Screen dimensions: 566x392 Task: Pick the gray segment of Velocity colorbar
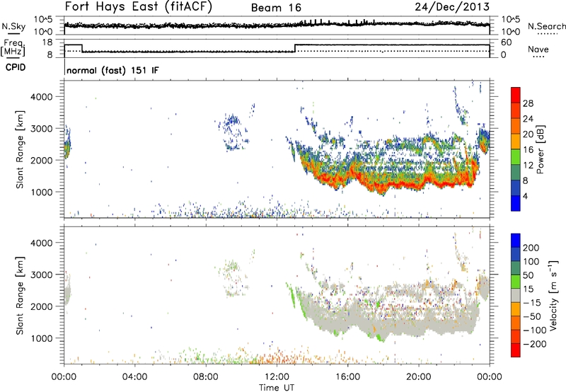[x=516, y=295]
